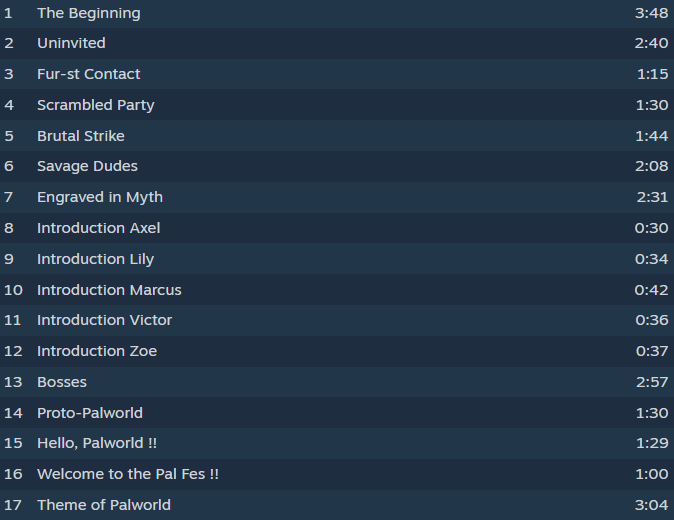Play the track Uninvited
The width and height of the screenshot is (674, 520).
(337, 43)
